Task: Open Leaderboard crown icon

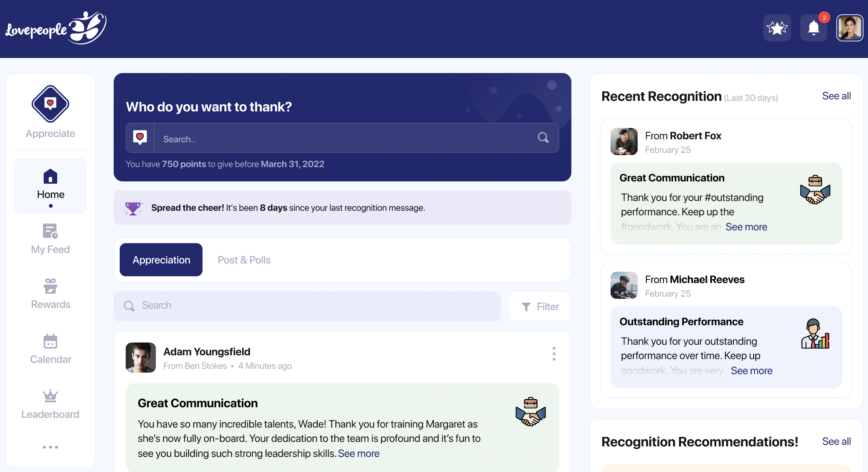Action: pos(50,396)
